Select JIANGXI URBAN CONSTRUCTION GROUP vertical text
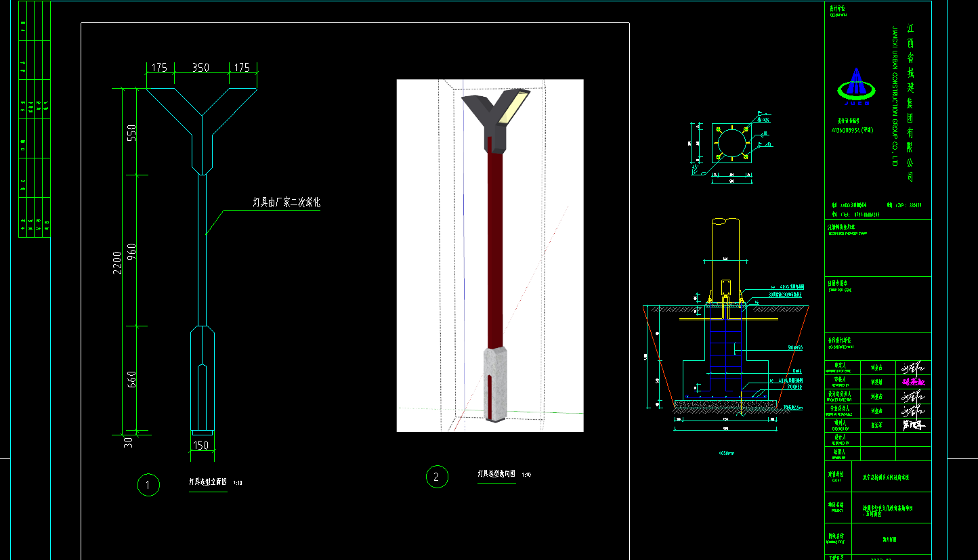Screen dimensions: 978x560 [894, 98]
